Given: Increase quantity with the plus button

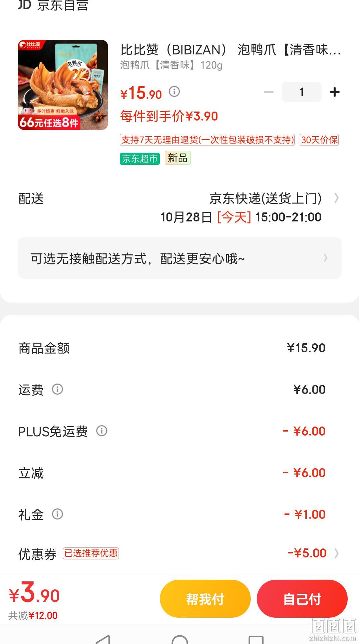Looking at the screenshot, I should coord(334,92).
